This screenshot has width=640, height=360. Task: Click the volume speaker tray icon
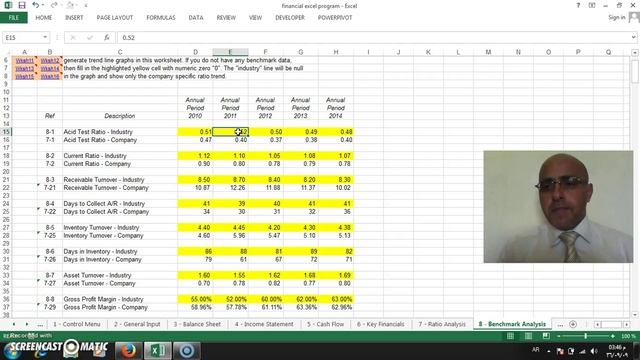click(x=593, y=351)
